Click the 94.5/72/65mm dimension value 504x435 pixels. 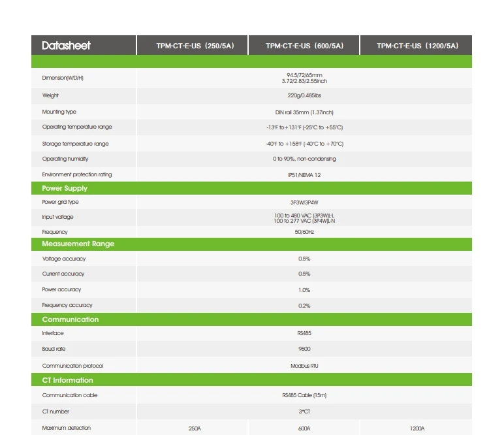[x=304, y=75]
